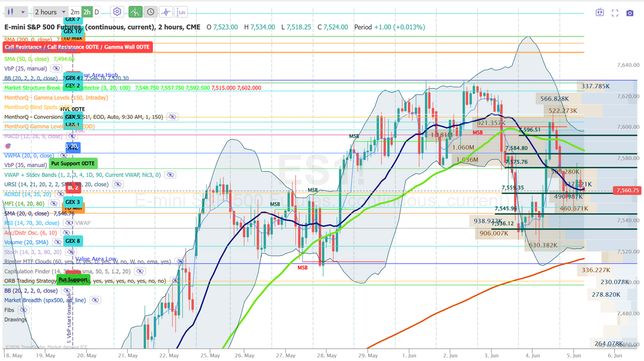The image size is (644, 361).
Task: Toggle visibility on the Fibs row
Action: 23,310
